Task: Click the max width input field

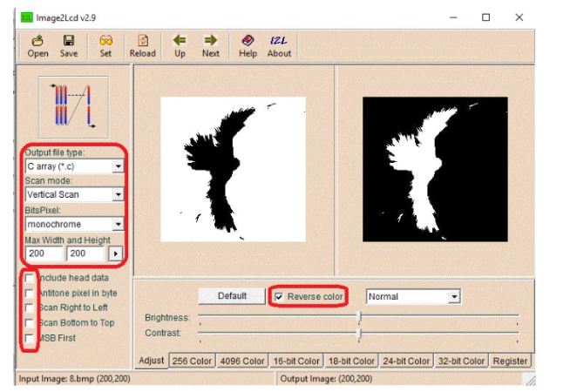Action: 44,253
